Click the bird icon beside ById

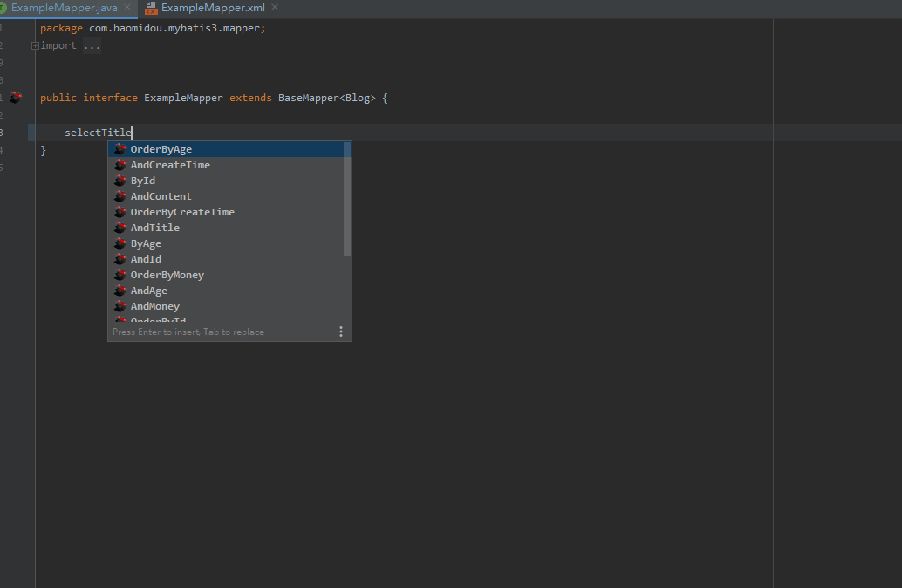click(x=120, y=181)
